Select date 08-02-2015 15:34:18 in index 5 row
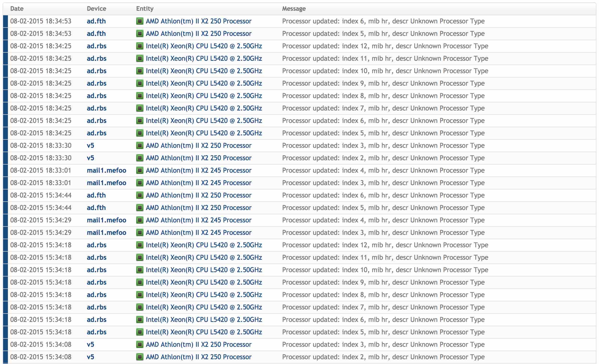This screenshot has width=599, height=364. pos(41,332)
